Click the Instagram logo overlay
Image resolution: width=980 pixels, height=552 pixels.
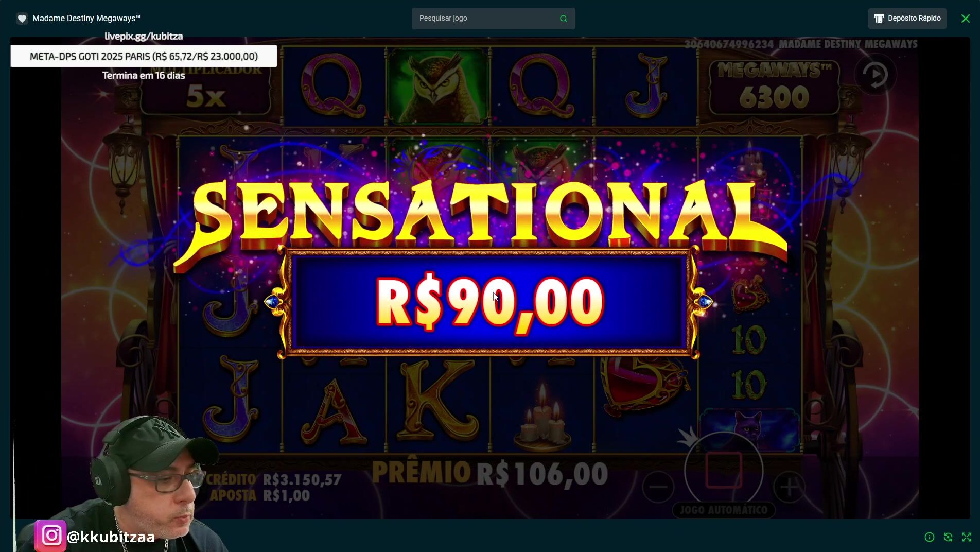pyautogui.click(x=50, y=536)
